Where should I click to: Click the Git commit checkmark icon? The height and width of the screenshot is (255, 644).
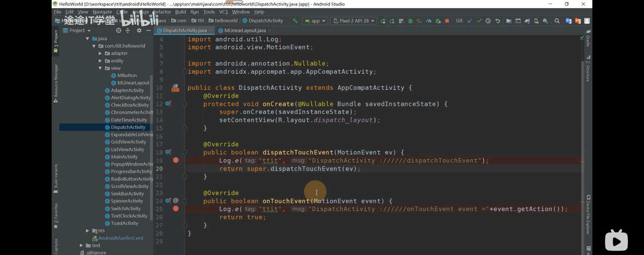[479, 21]
